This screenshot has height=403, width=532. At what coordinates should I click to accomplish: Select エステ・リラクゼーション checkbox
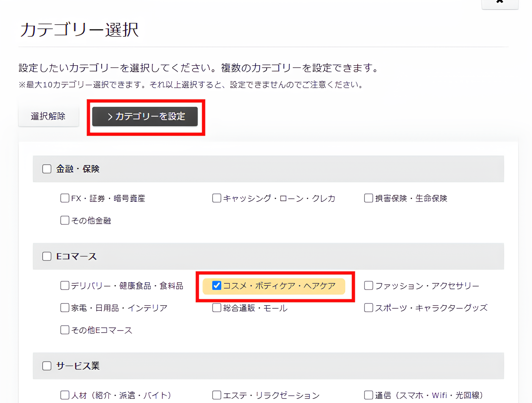pyautogui.click(x=217, y=395)
